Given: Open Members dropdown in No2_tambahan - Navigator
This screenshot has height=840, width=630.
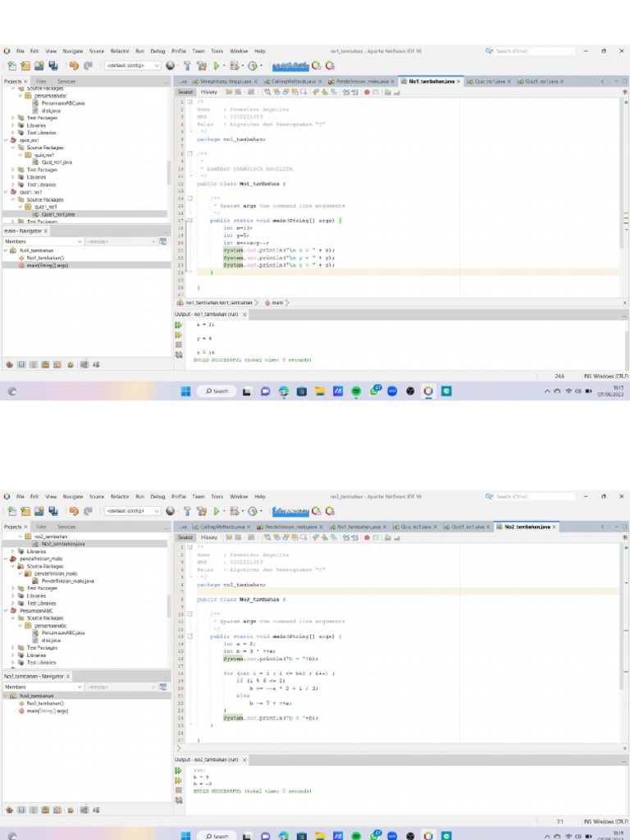Looking at the screenshot, I should 43,687.
